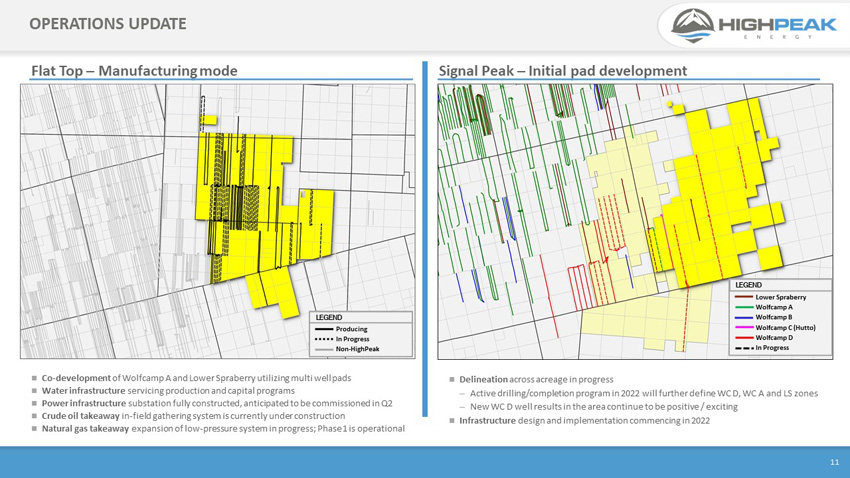Screen dimensions: 850x478
Task: Click the Wolfcamp A green legend line
Action: [744, 307]
